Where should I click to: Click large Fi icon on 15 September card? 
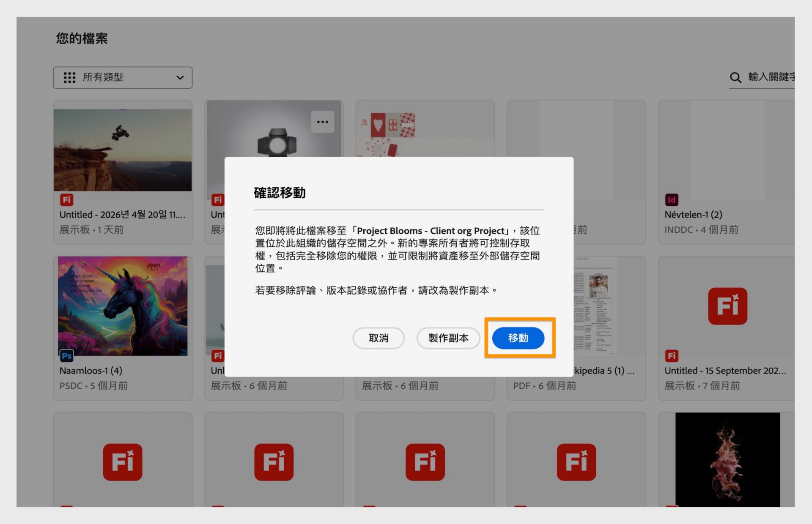(x=727, y=306)
